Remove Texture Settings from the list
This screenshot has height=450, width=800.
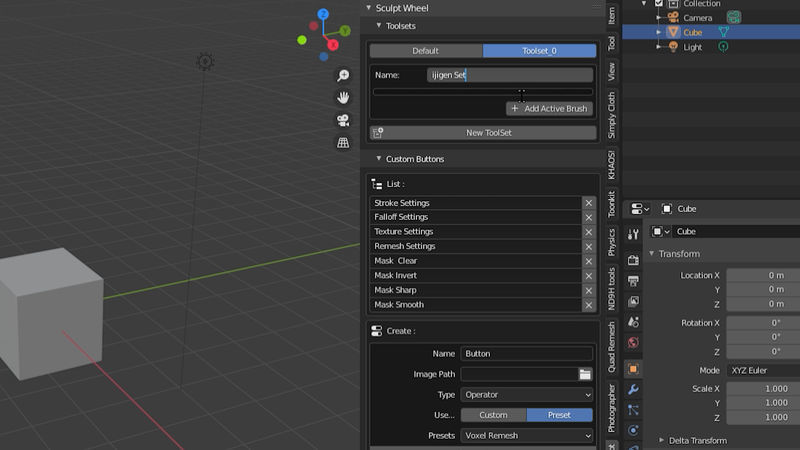click(x=588, y=232)
